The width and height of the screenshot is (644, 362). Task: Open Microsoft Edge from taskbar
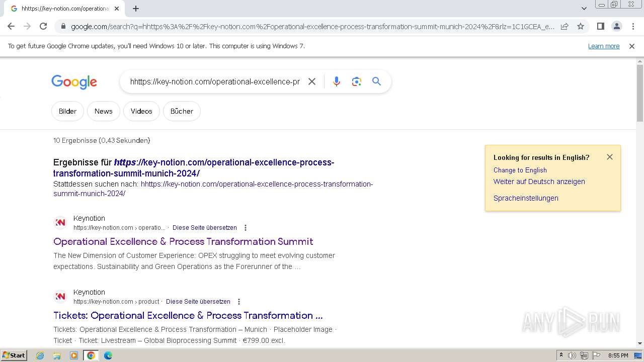click(x=108, y=355)
